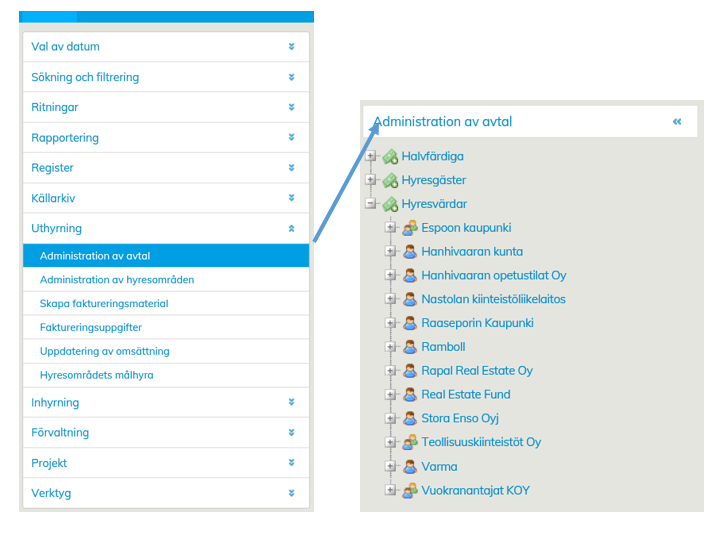Click the Ramboll person icon
The image size is (721, 533).
click(x=410, y=347)
